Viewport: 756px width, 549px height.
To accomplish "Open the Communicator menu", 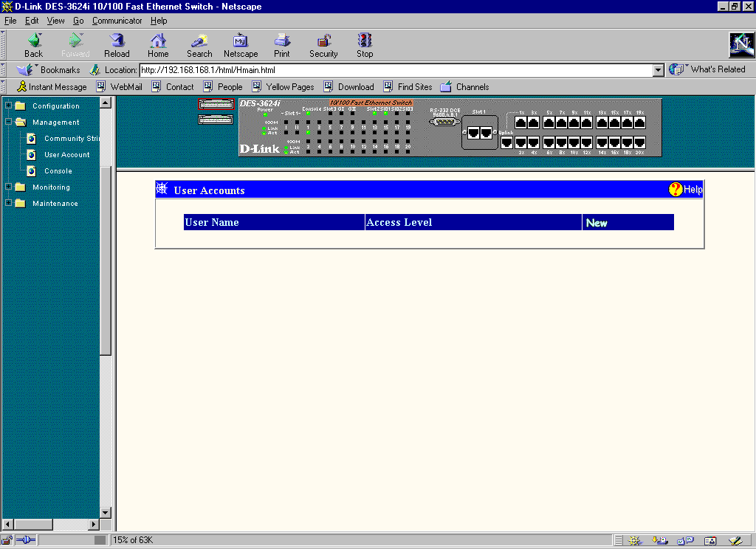I will tap(117, 21).
